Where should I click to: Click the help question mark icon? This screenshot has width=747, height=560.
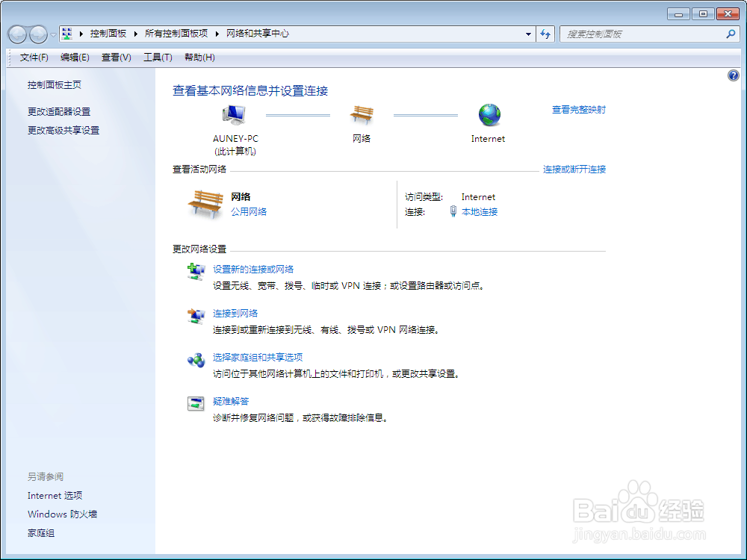tap(733, 75)
